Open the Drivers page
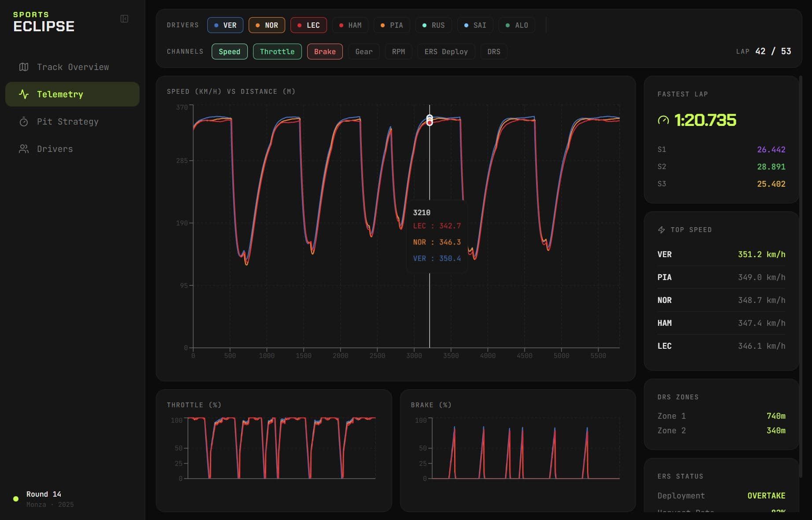Screen dimensions: 812x520 pos(72,149)
